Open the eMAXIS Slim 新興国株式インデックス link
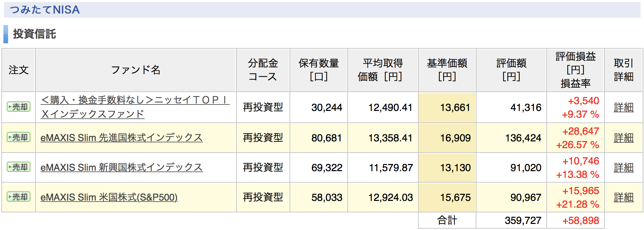 click(122, 167)
